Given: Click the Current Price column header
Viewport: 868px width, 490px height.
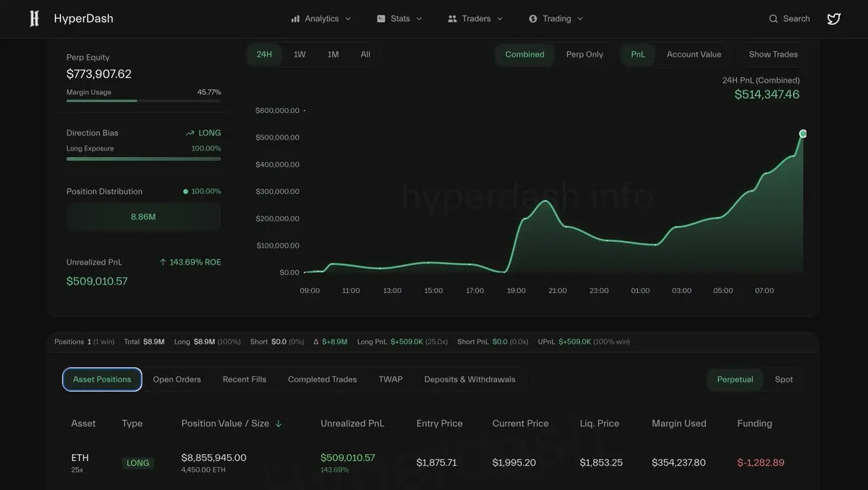Looking at the screenshot, I should (521, 423).
